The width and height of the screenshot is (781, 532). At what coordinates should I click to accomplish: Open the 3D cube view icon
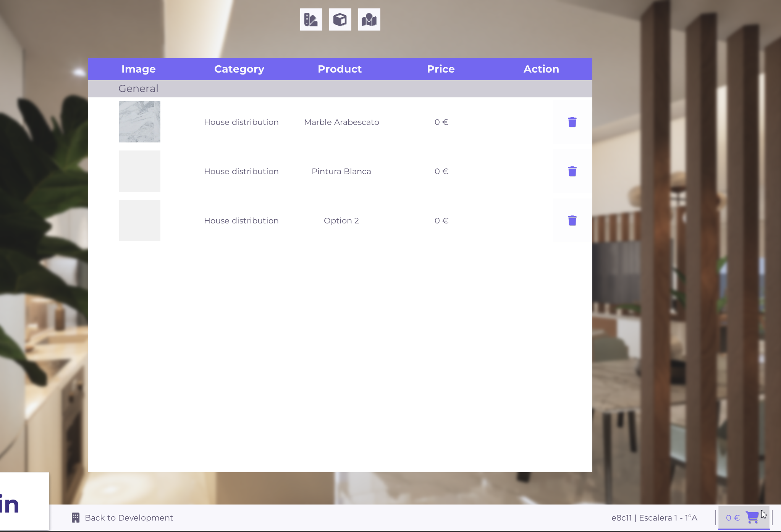pos(340,19)
